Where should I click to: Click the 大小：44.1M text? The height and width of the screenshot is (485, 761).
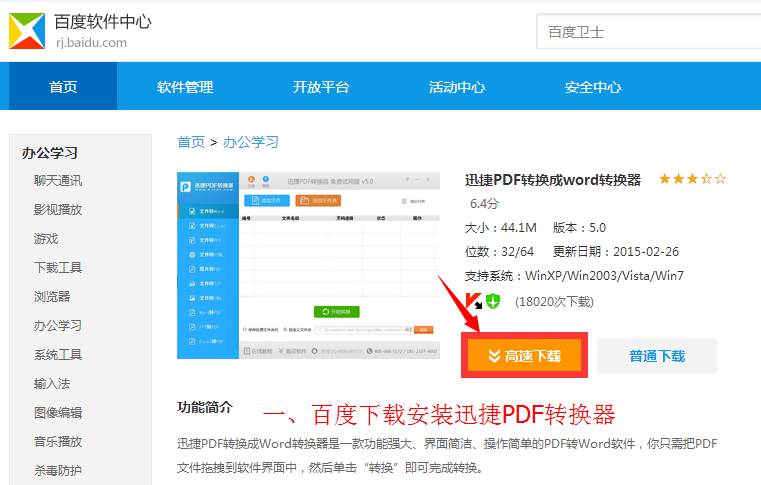501,228
